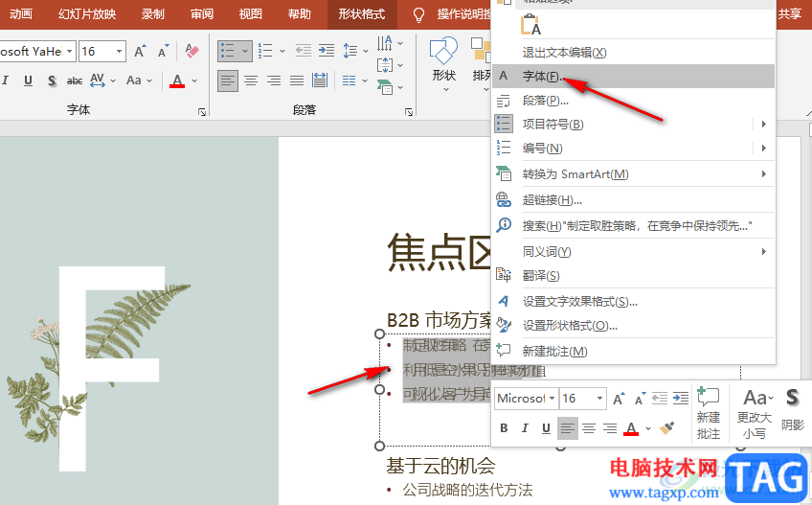Image resolution: width=812 pixels, height=505 pixels.
Task: Center text in the ribbon paragraph group
Action: click(x=251, y=80)
